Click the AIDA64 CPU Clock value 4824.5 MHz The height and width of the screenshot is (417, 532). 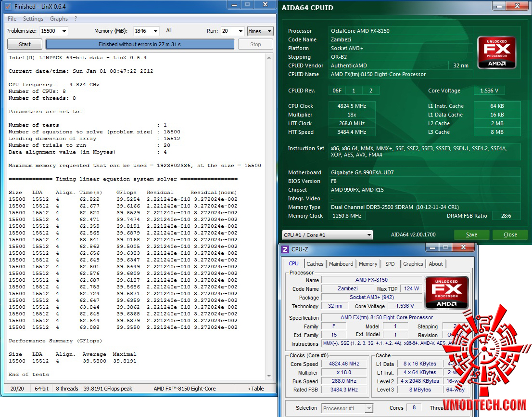click(352, 106)
